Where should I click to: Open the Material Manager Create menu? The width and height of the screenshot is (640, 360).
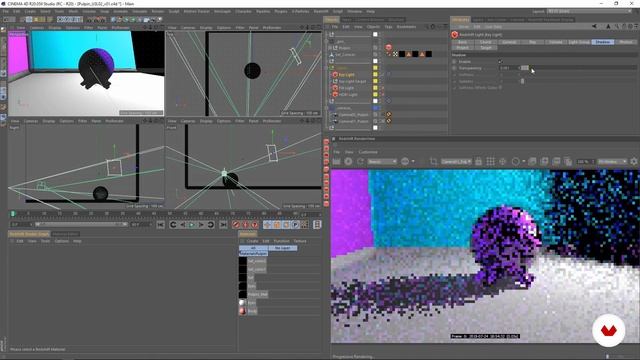coord(252,241)
